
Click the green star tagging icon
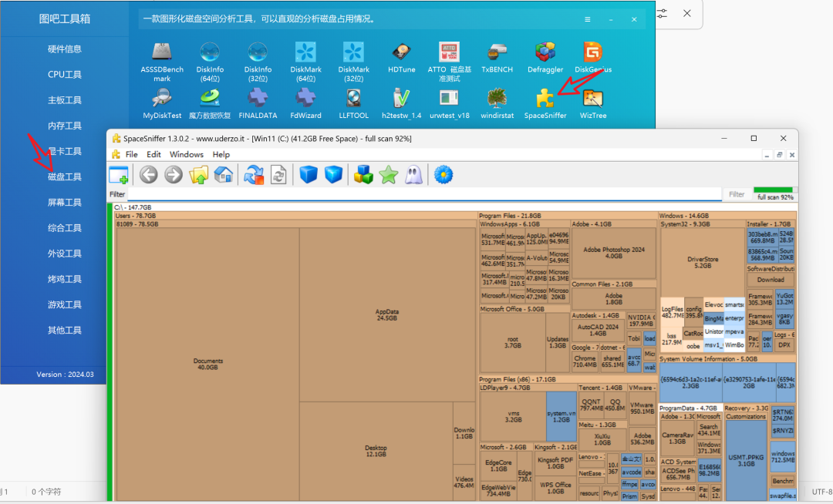point(388,174)
